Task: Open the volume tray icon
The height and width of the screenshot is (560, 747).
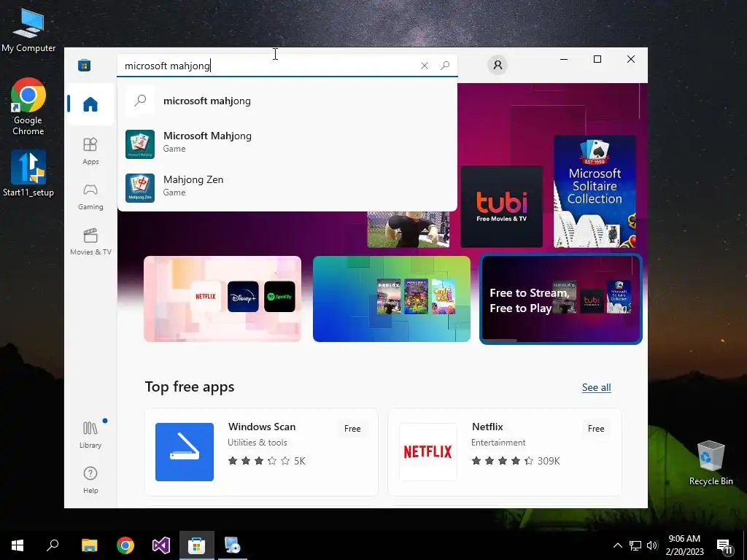Action: [652, 545]
